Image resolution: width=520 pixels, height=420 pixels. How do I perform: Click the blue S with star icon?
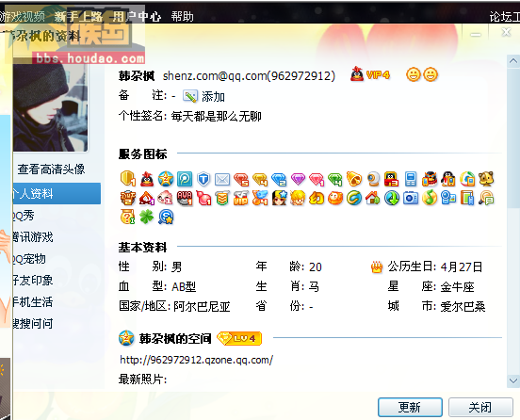coord(166,218)
